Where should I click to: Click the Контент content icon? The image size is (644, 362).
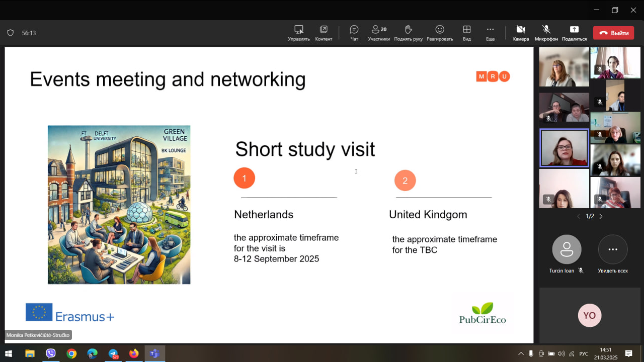click(324, 33)
